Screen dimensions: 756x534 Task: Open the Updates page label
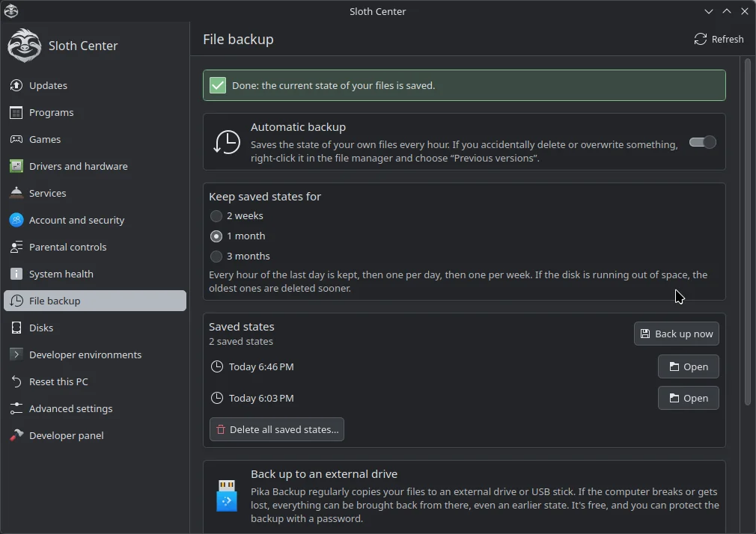point(48,85)
